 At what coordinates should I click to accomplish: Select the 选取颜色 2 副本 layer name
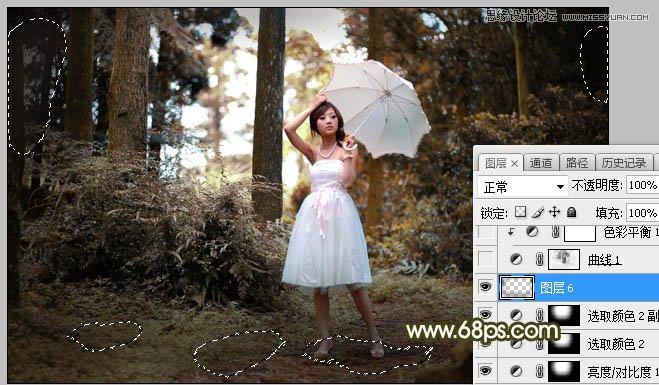coord(623,316)
